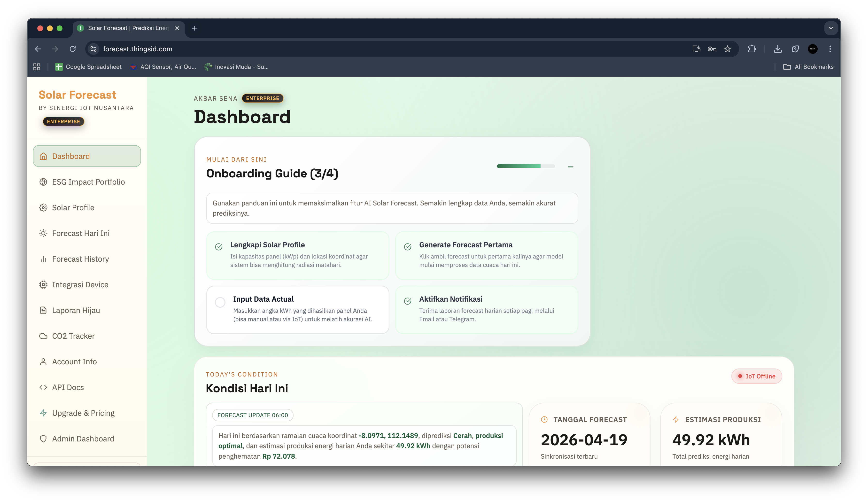Click the Integrasi Device chip icon
The image size is (868, 502).
pos(43,285)
